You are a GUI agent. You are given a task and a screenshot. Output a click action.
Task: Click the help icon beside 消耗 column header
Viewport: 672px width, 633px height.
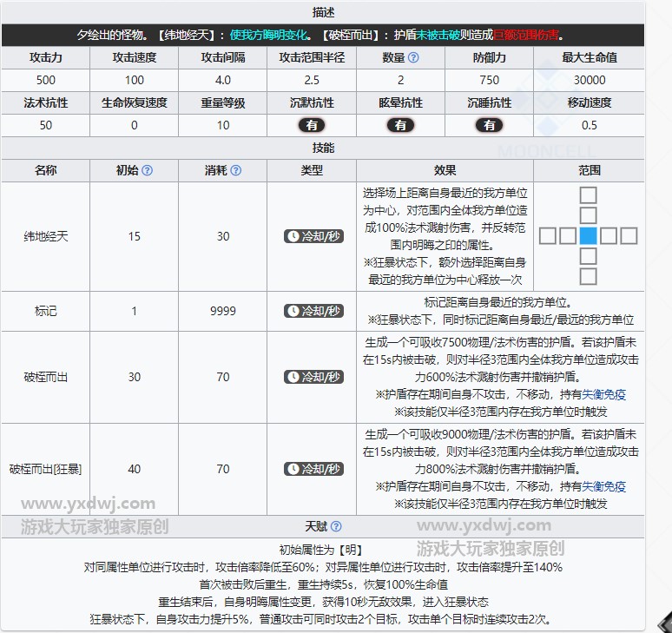coord(235,170)
